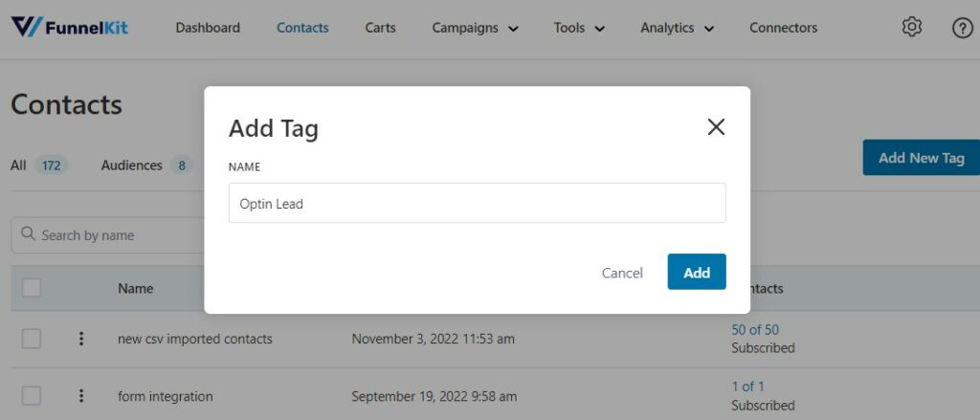This screenshot has height=420, width=980.
Task: Check the new csv imported contacts row
Action: click(x=32, y=339)
